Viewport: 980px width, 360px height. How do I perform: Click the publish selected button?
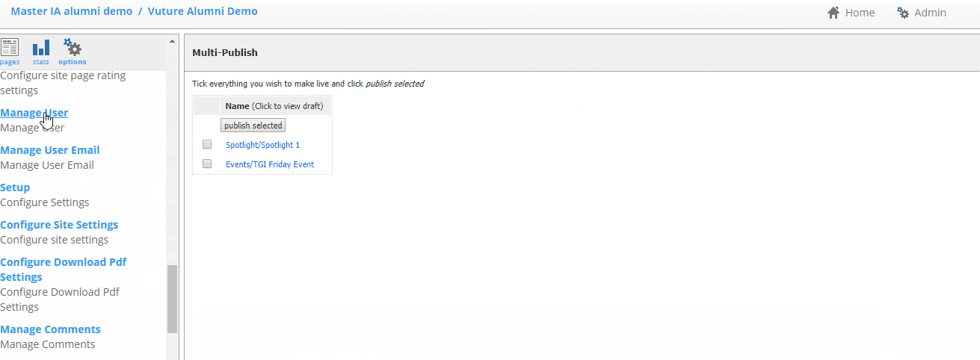coord(253,125)
